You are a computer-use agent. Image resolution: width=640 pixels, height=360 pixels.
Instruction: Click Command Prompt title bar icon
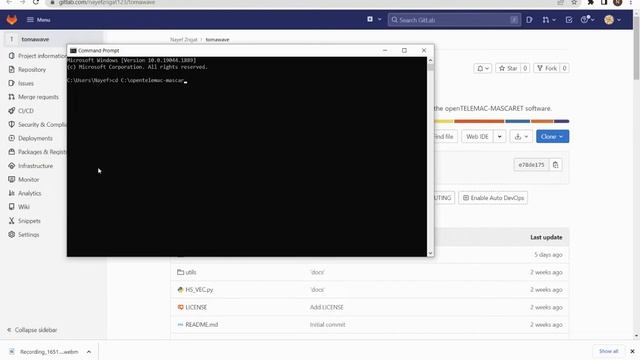(73, 51)
